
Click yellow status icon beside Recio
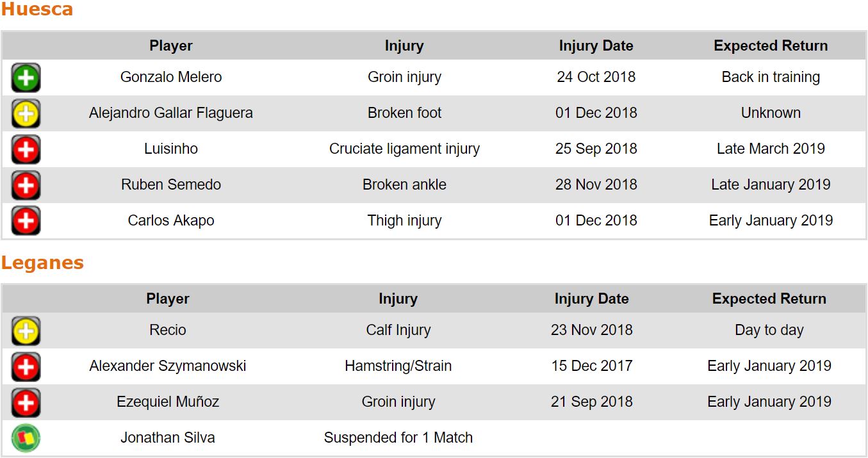26,331
